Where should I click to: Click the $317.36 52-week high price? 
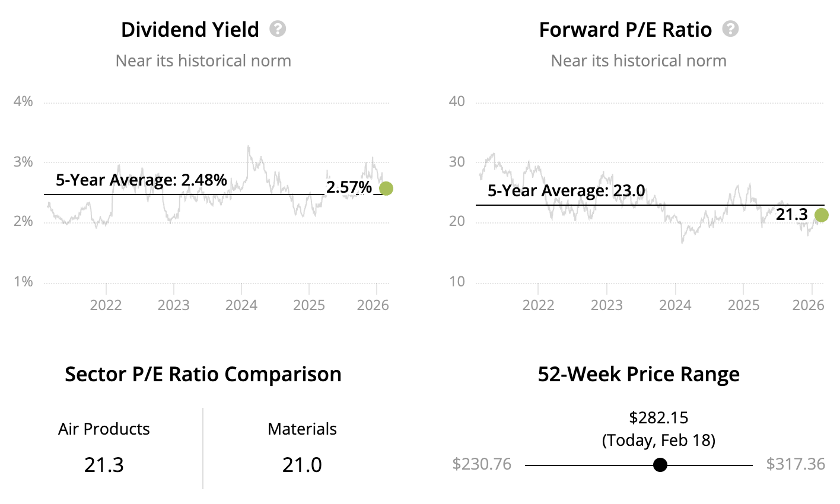tap(796, 464)
